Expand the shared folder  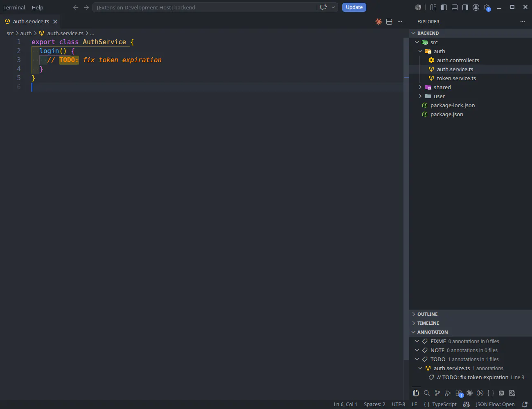pos(420,87)
